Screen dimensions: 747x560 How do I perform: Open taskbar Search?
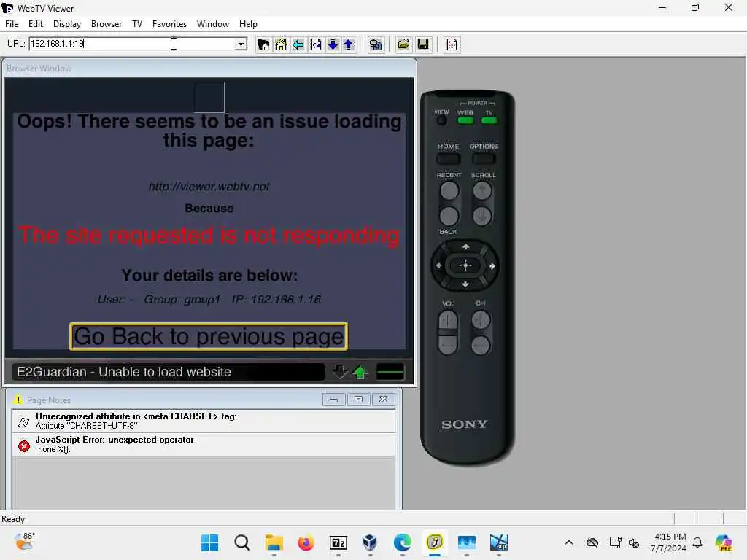click(242, 542)
